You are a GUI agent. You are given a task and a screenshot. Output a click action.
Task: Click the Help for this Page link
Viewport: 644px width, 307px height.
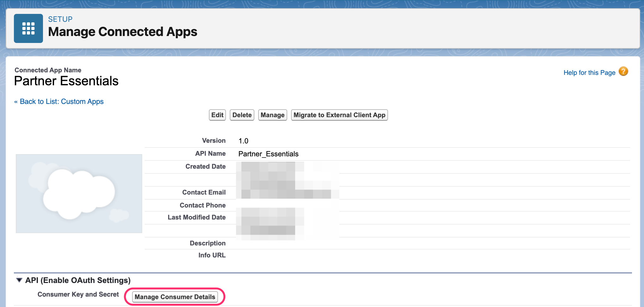589,73
